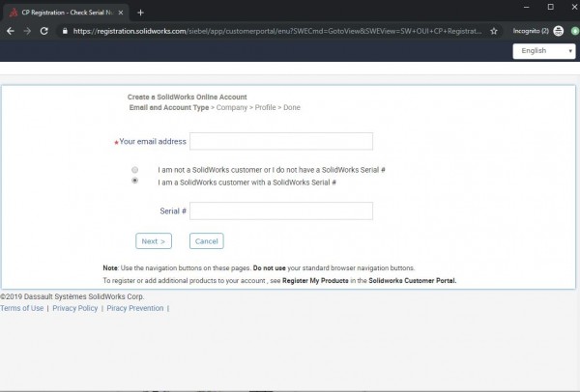Close the CP Registration tab

(121, 13)
